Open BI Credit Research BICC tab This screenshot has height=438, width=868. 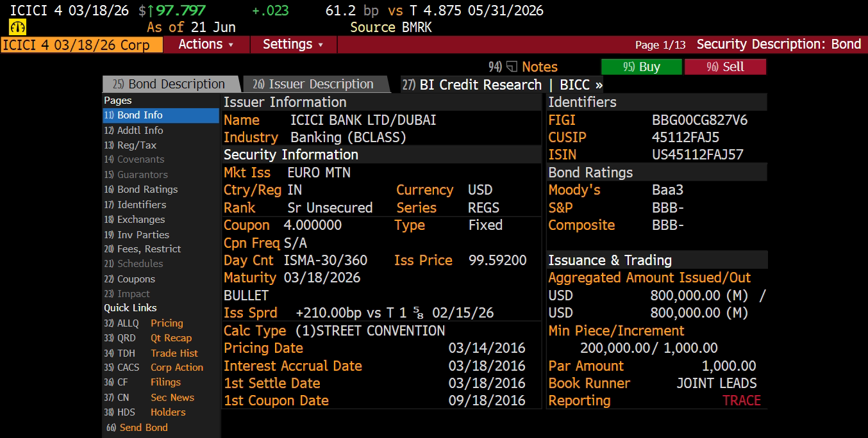(x=502, y=85)
